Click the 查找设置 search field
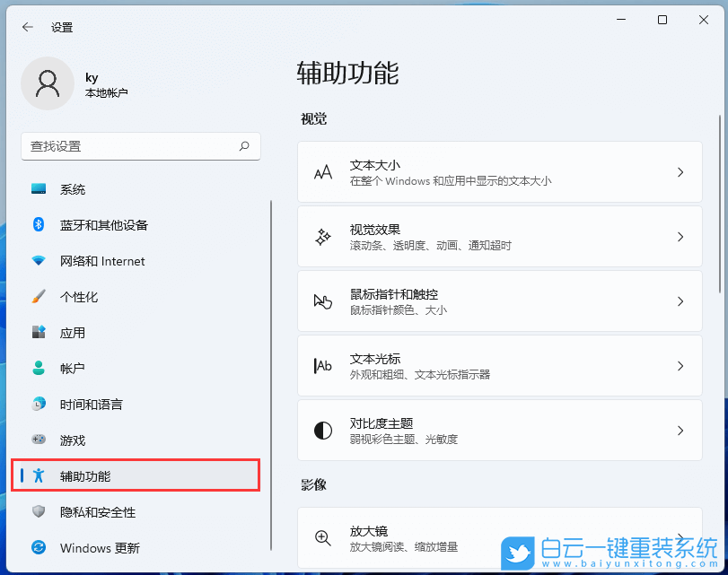Screen dimensions: 728x575 click(x=141, y=146)
